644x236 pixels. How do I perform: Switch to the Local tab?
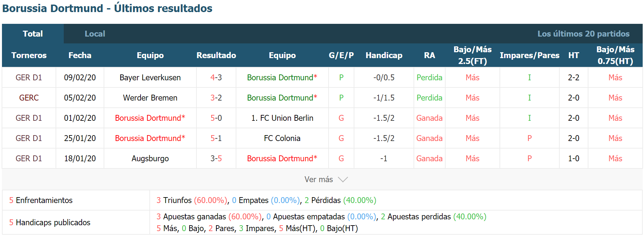point(95,34)
